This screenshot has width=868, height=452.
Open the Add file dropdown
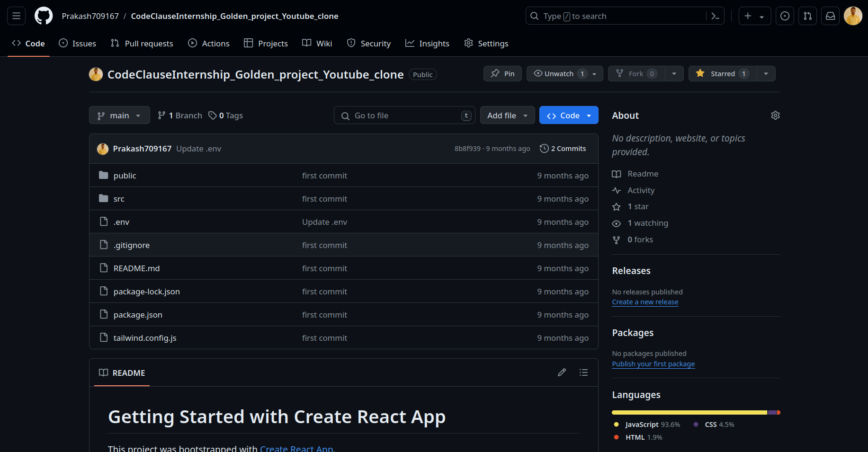(x=507, y=115)
